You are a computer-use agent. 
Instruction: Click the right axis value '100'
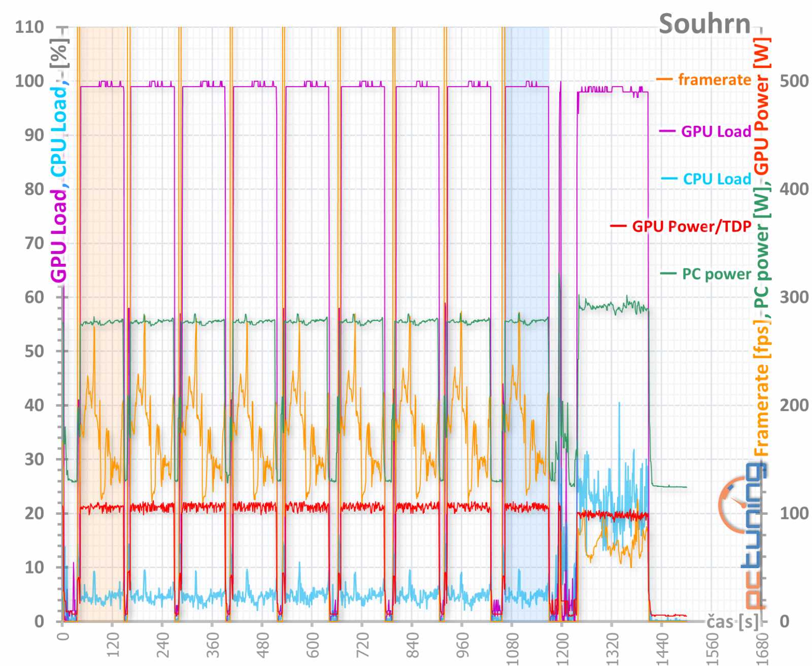tap(794, 513)
